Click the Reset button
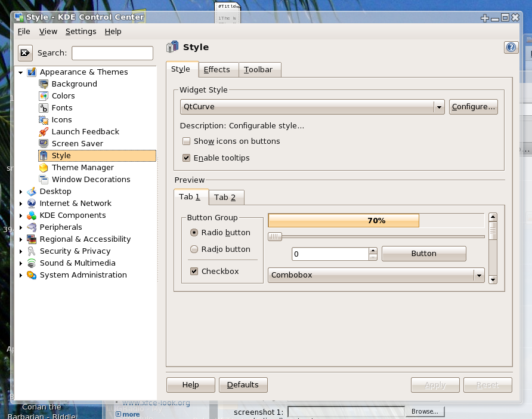 pyautogui.click(x=488, y=385)
